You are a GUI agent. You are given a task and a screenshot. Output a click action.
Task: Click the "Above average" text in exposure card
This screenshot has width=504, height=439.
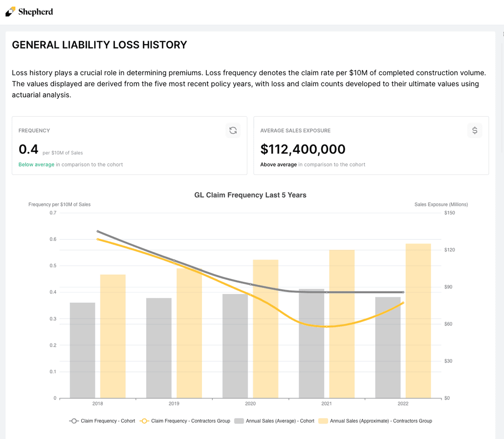[x=279, y=165]
